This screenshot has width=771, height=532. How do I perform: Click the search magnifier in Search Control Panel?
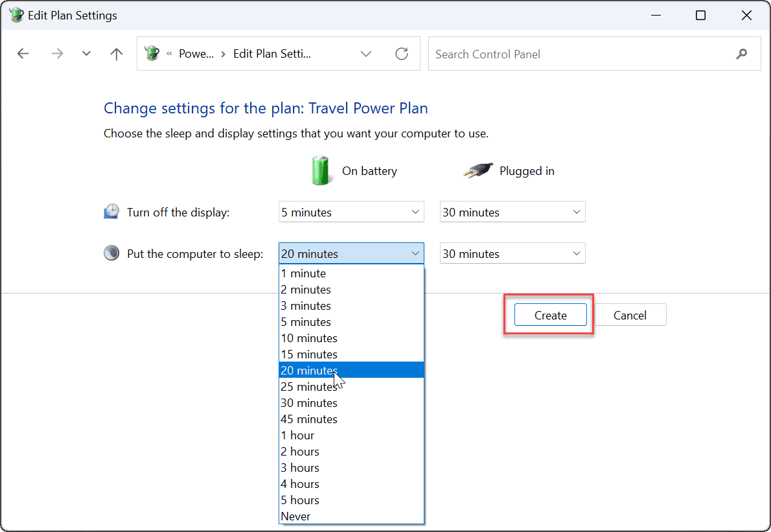point(741,54)
